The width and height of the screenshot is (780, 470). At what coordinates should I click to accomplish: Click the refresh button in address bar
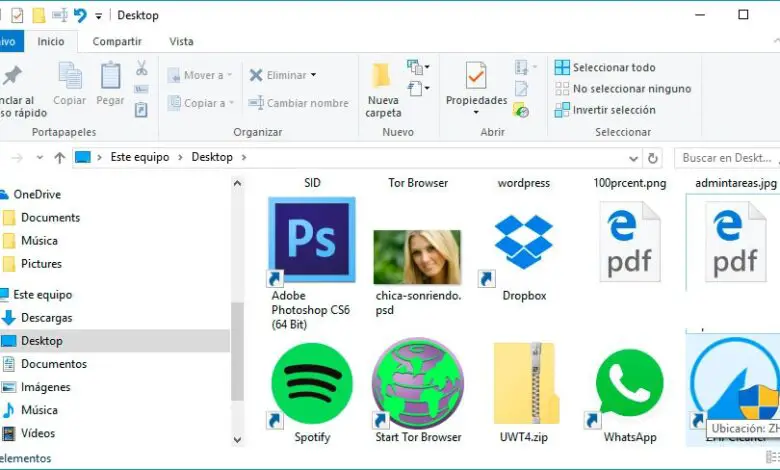653,158
